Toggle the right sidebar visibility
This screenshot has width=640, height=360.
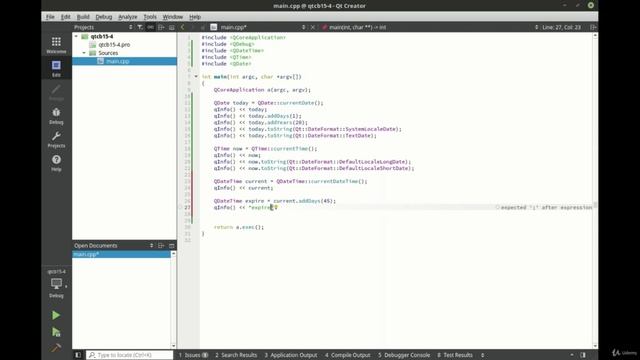(x=583, y=355)
